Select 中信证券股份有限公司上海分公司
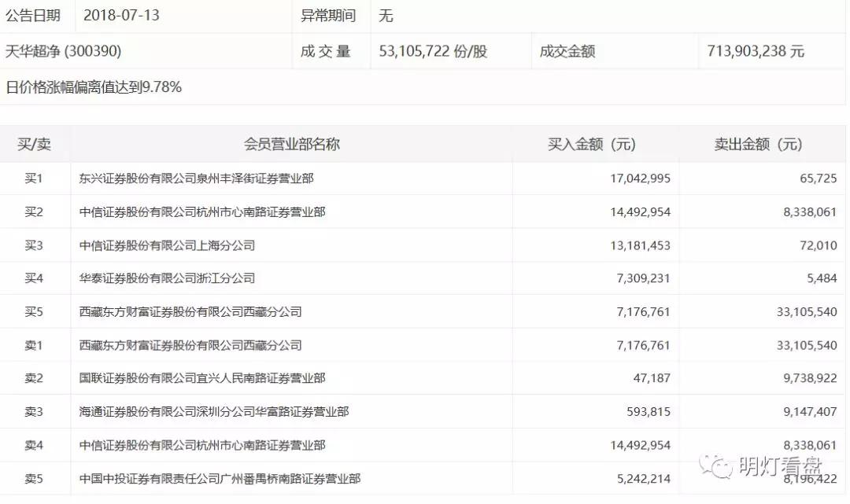The height and width of the screenshot is (504, 850). point(167,245)
